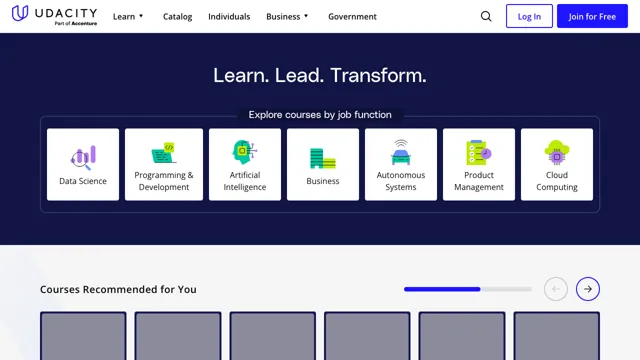
Task: Open the Catalog page
Action: (x=178, y=16)
